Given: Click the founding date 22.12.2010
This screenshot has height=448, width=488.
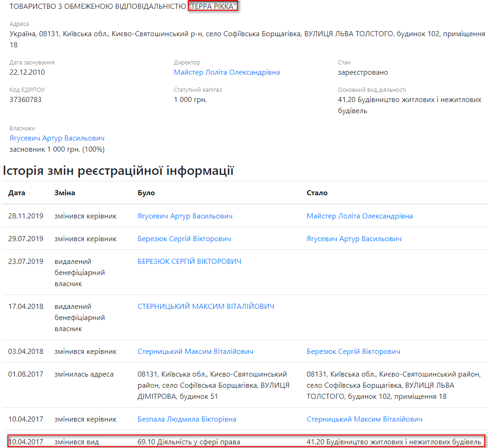Looking at the screenshot, I should click(27, 72).
